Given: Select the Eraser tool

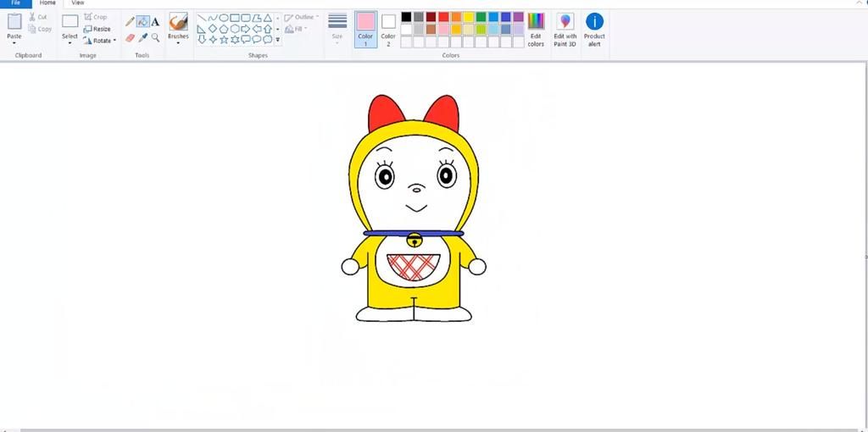Looking at the screenshot, I should pos(130,37).
